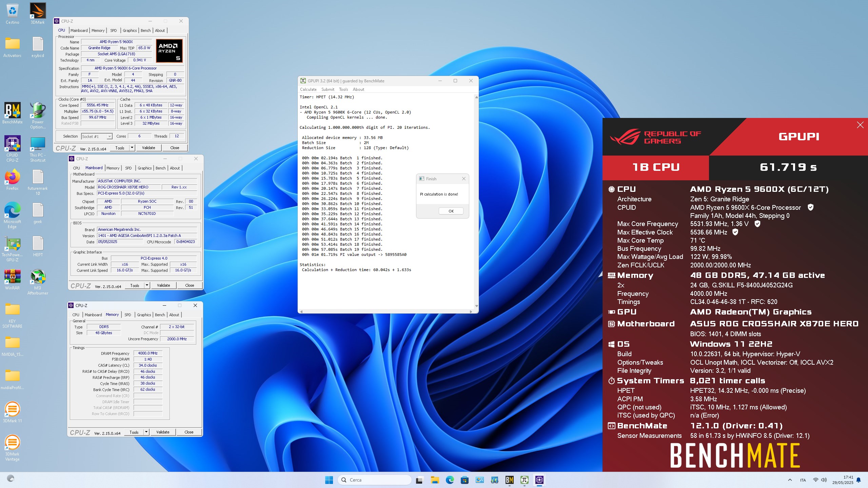The image size is (868, 488).
Task: Launch Firefox from the desktop
Action: click(12, 180)
